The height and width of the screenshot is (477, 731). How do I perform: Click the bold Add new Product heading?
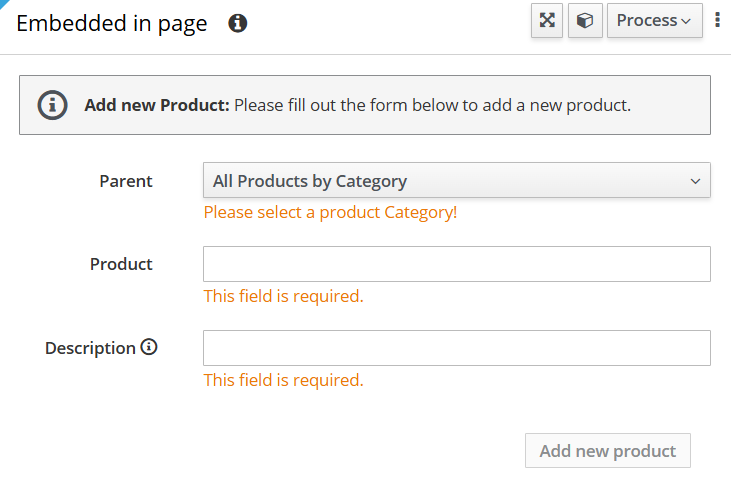pyautogui.click(x=157, y=105)
